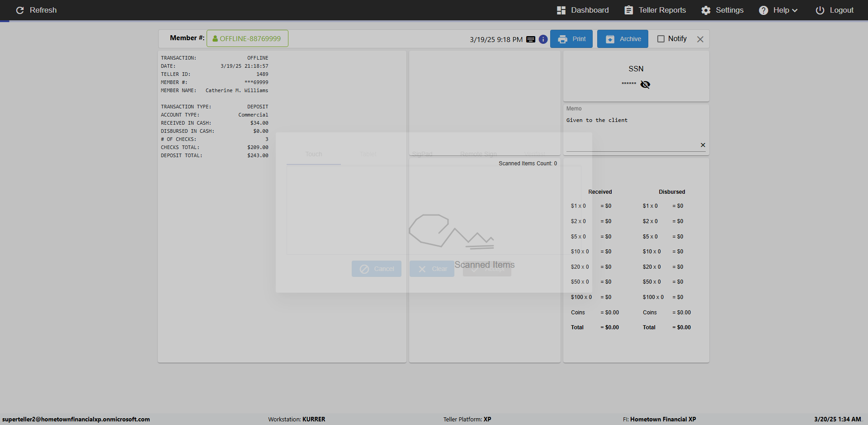Screen dimensions: 868x425
Task: Switch to the Remote Sign tab
Action: coord(478,154)
